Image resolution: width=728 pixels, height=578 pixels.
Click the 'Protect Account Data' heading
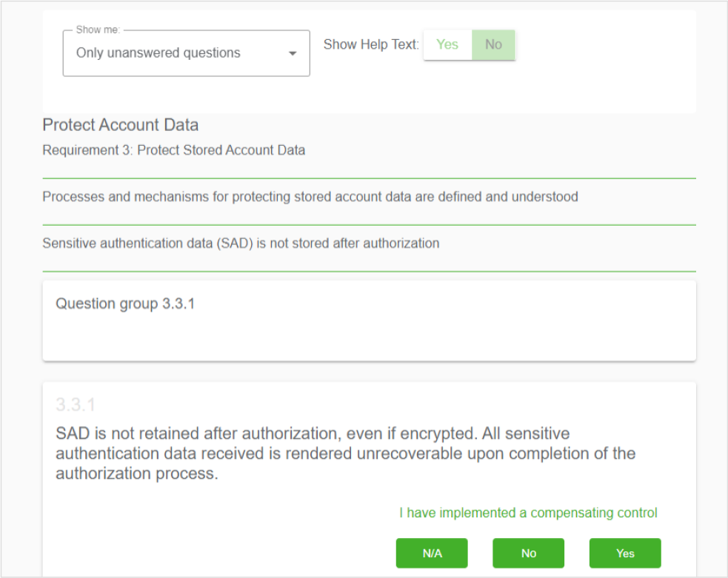pos(120,125)
